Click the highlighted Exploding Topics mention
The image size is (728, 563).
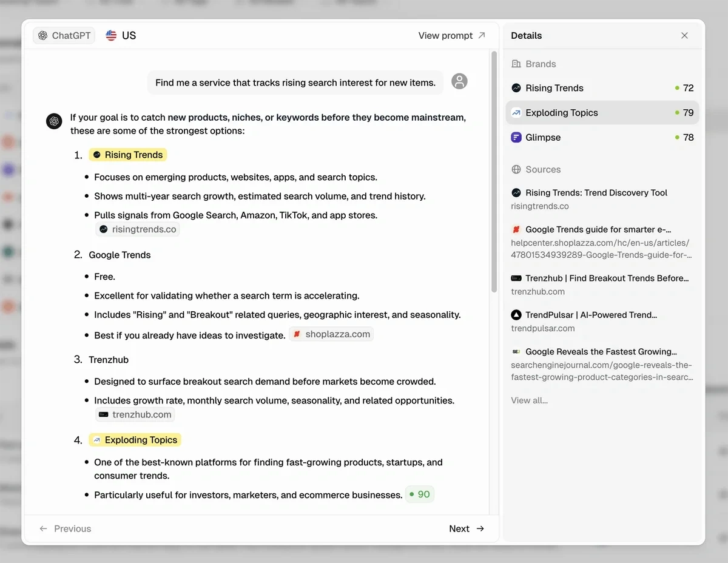pos(135,440)
